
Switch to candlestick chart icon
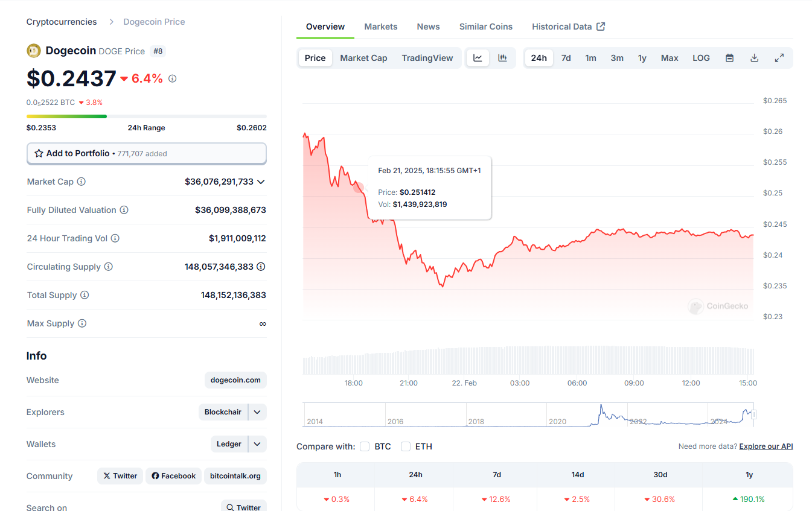click(x=502, y=58)
